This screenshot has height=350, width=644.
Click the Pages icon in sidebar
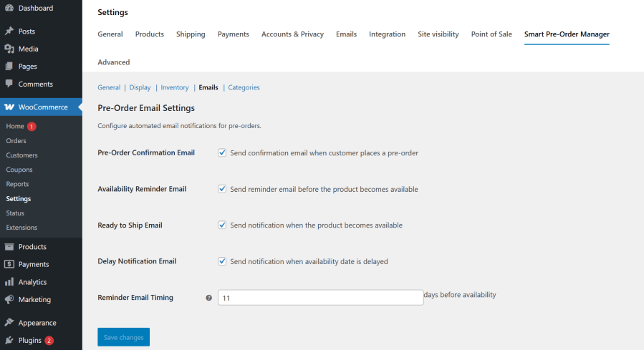tap(9, 67)
